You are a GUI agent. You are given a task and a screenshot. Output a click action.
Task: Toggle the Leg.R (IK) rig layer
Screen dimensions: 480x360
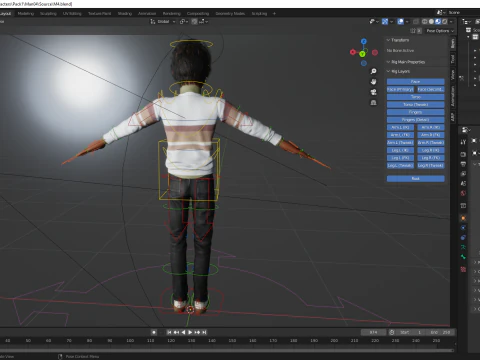(x=431, y=150)
